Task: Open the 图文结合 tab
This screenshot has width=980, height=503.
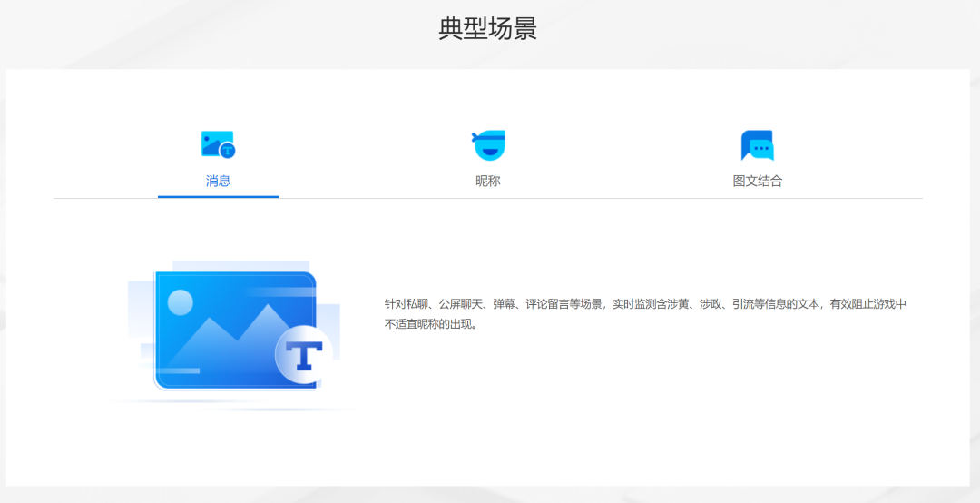Action: click(x=758, y=181)
